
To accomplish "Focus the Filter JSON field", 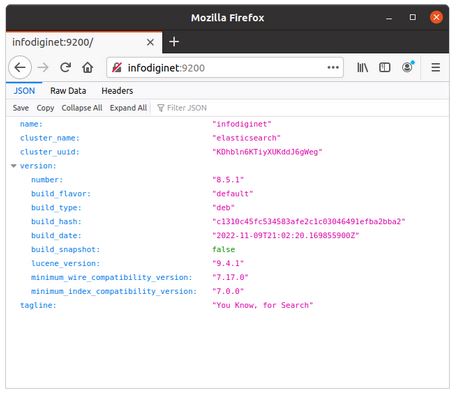I will [187, 108].
